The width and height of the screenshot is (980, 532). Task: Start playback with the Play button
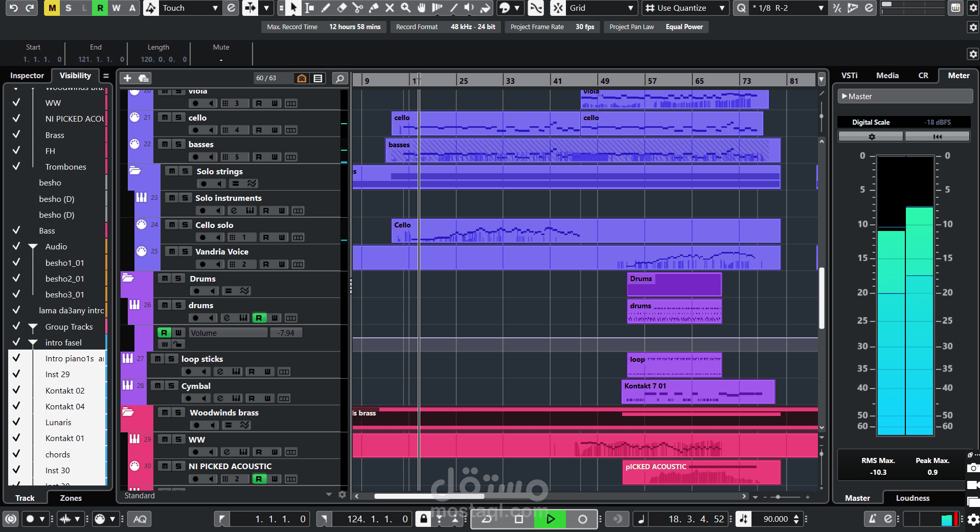tap(550, 519)
